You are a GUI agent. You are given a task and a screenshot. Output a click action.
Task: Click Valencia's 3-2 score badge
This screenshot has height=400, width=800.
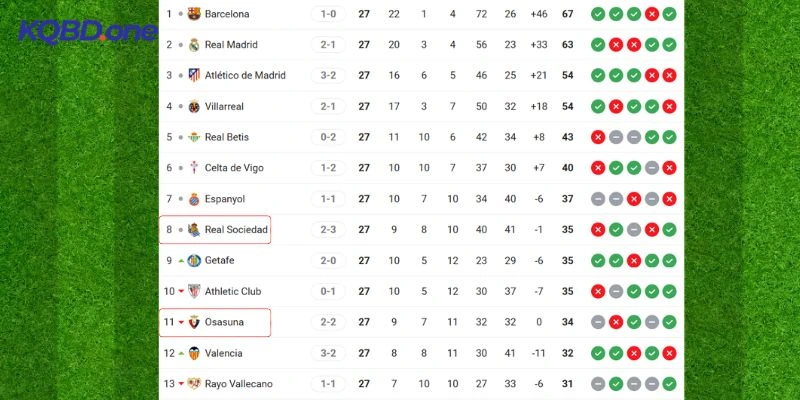coord(328,353)
